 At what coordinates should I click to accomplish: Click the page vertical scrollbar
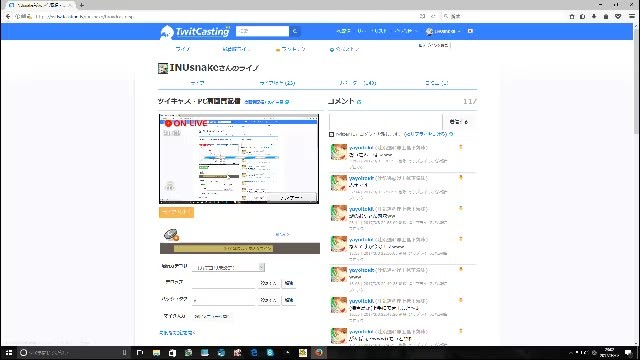636,82
